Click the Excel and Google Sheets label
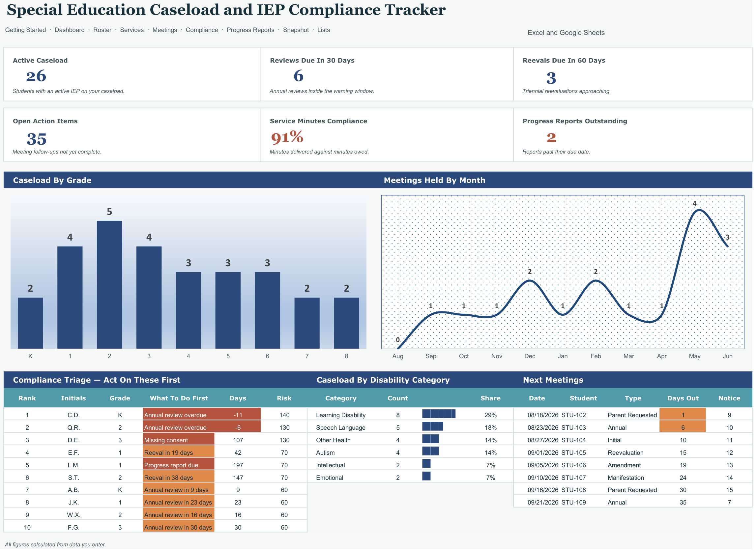756x551 pixels. [567, 33]
